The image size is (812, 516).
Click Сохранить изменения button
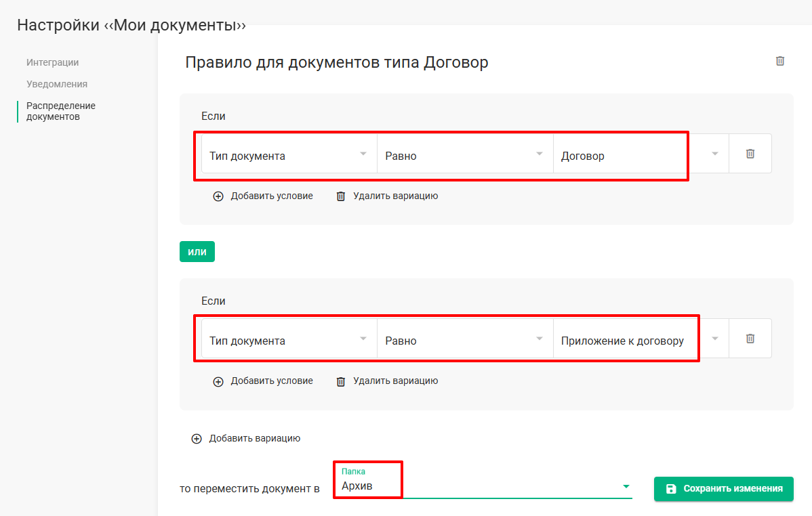click(723, 488)
